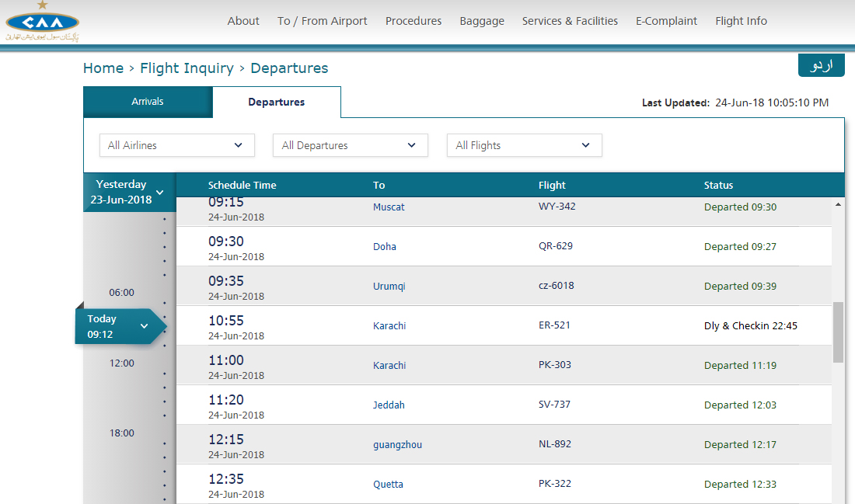855x504 pixels.
Task: Click status Departed 12:33
Action: [740, 485]
